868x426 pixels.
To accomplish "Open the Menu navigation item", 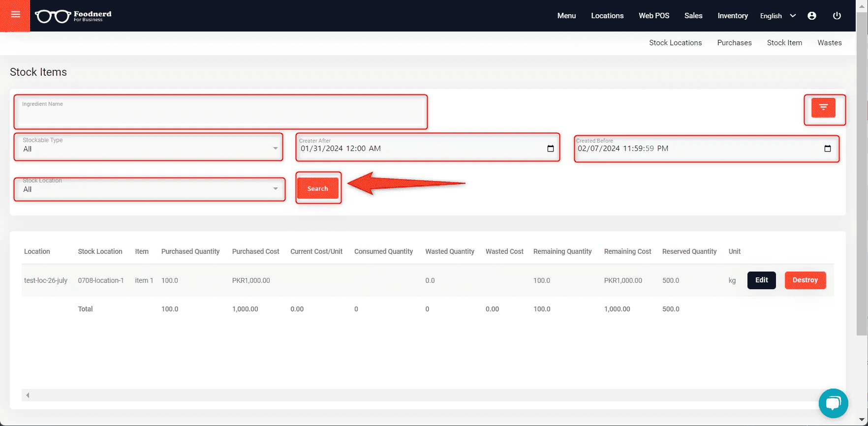I will (566, 16).
